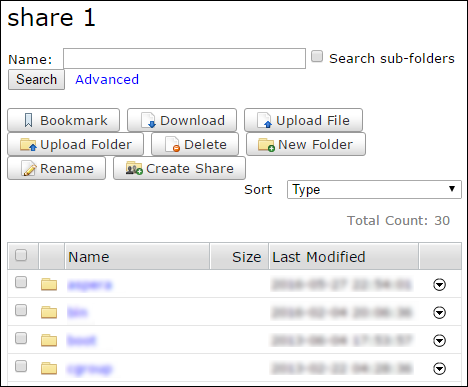The width and height of the screenshot is (468, 387).
Task: Click the Create Share icon button
Action: click(x=134, y=168)
